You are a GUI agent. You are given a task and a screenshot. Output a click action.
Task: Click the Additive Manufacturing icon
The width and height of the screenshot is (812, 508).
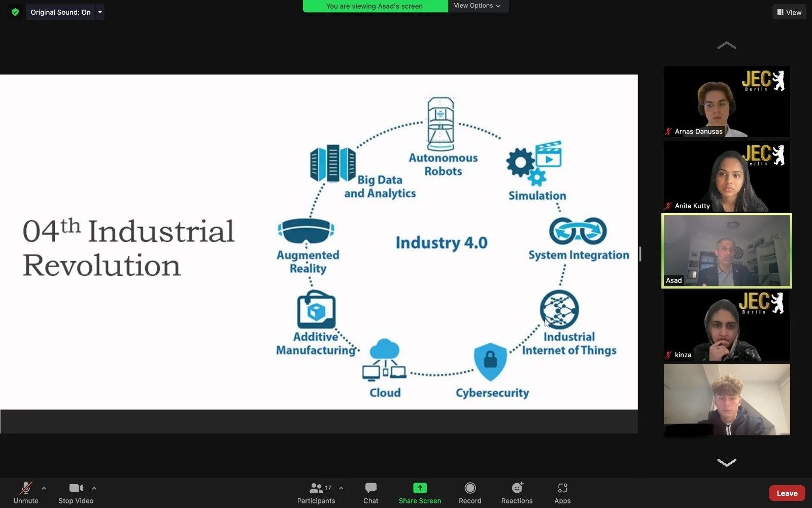(316, 309)
